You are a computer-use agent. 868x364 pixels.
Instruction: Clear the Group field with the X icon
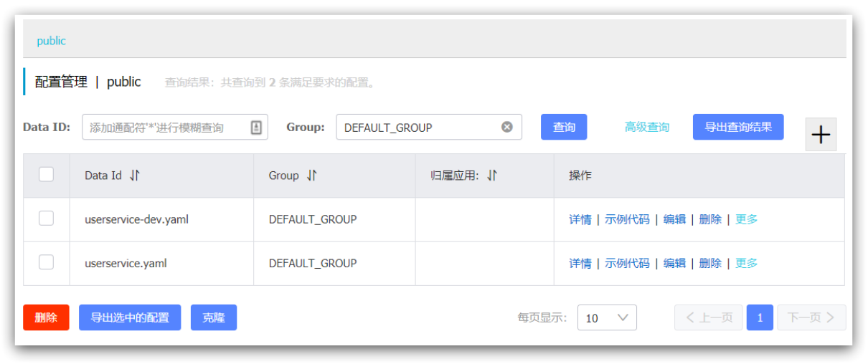click(x=507, y=127)
